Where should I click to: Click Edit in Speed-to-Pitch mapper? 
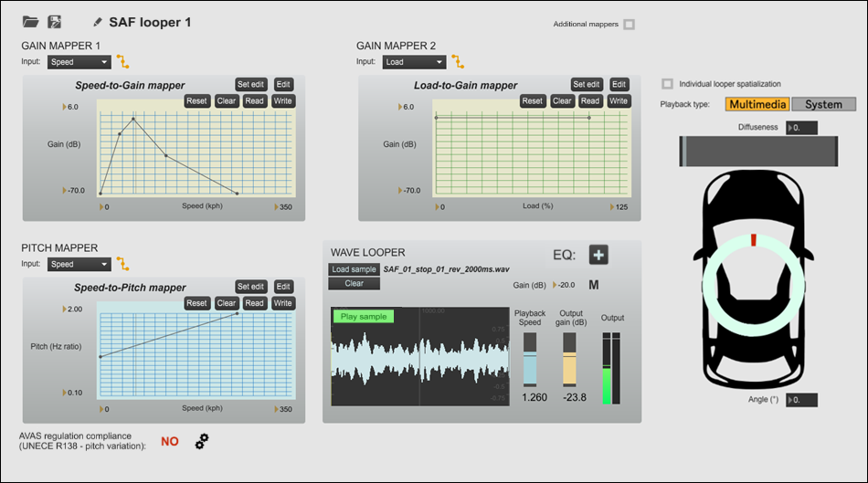click(283, 287)
